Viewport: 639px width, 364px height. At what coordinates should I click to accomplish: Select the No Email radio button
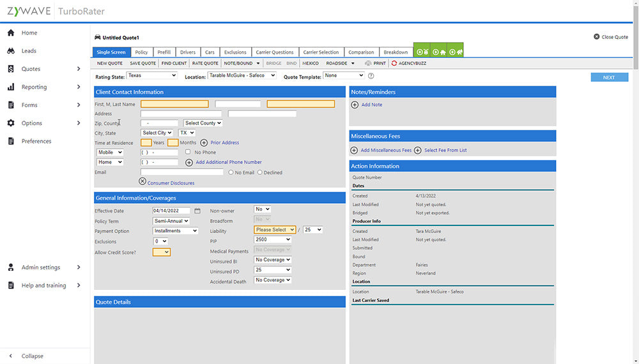[231, 172]
